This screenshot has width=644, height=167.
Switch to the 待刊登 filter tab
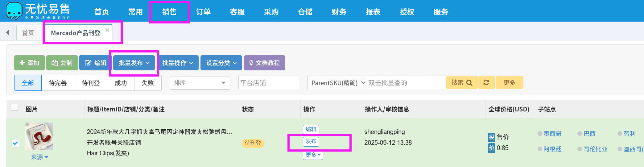(x=91, y=83)
